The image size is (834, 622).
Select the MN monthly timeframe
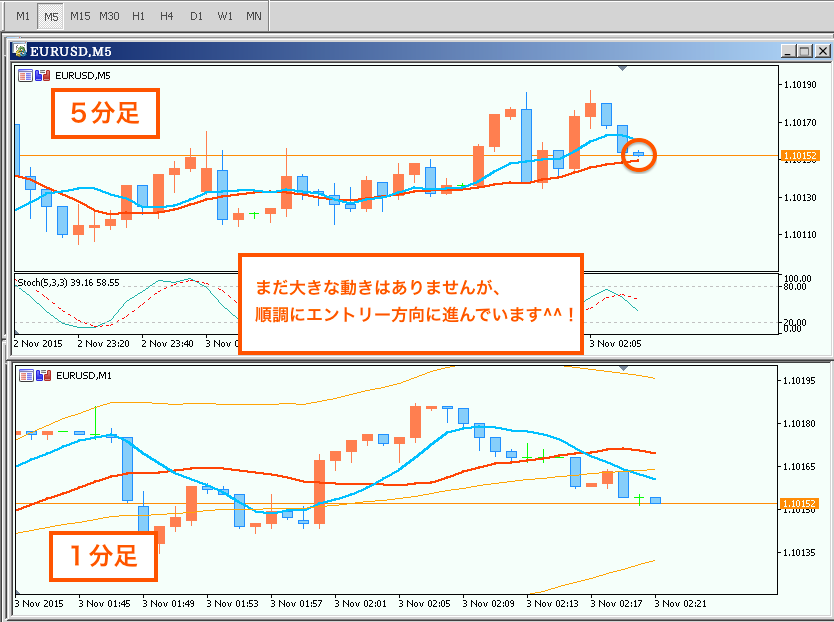(254, 17)
